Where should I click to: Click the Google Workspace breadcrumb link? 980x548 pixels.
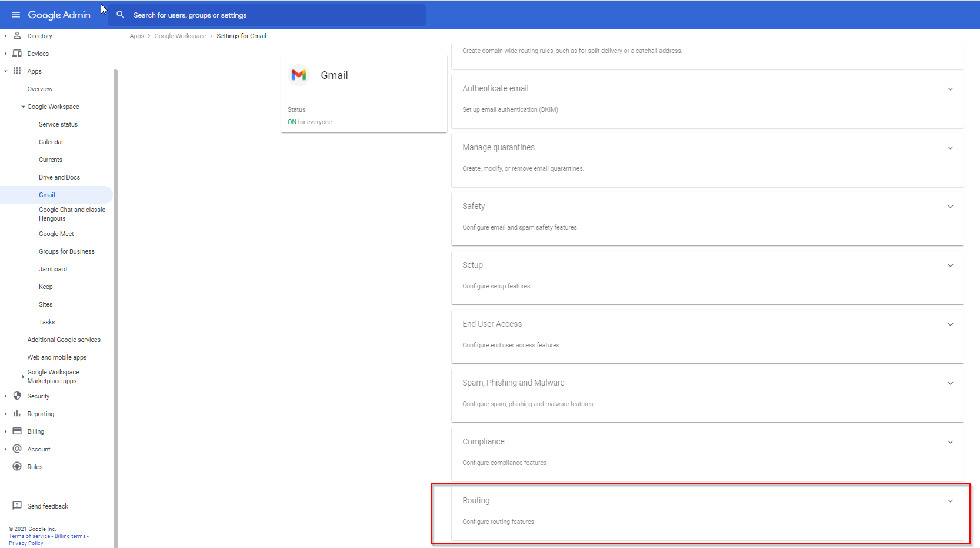coord(180,36)
